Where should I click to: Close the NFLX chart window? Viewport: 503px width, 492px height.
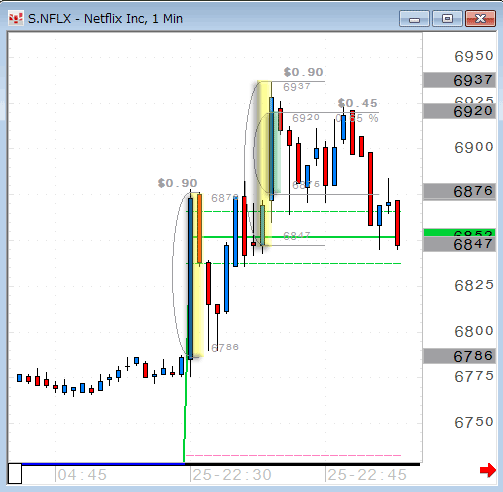[x=480, y=18]
